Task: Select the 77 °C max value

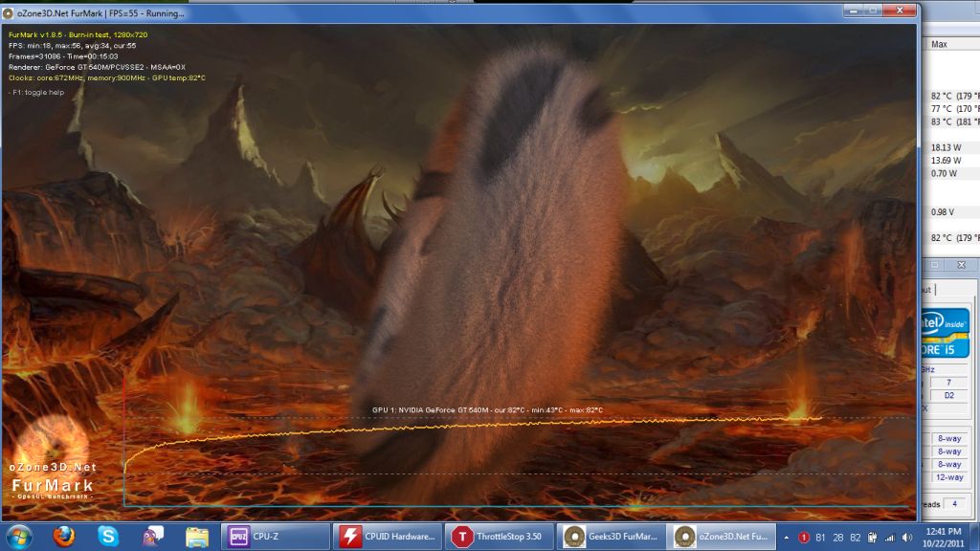Action: coord(954,109)
